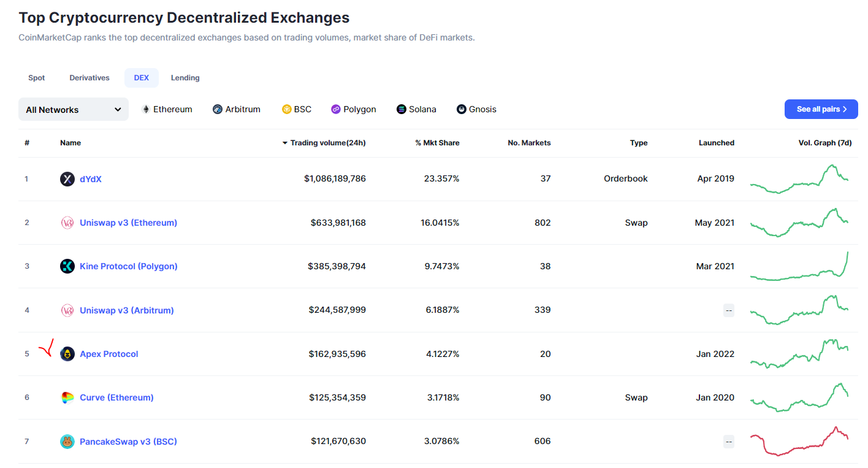Click the dYdX 7-day volume graph

[799, 178]
